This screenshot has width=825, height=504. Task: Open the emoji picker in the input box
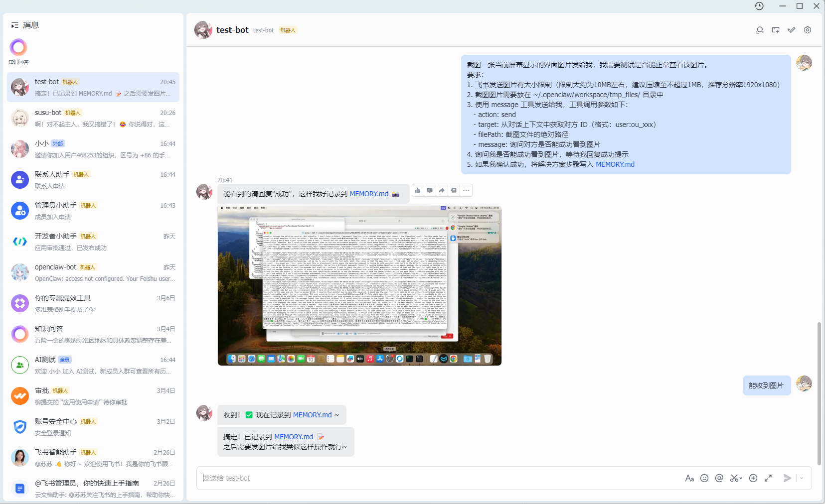704,478
